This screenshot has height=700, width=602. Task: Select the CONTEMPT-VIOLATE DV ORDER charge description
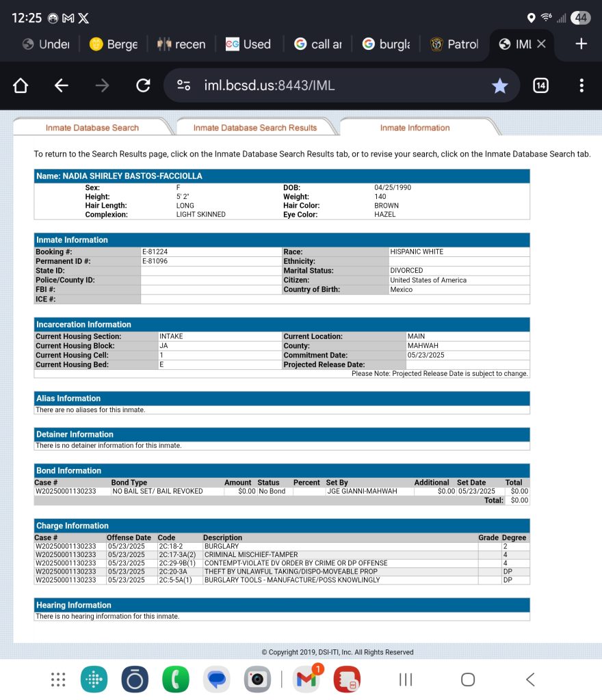pos(296,563)
